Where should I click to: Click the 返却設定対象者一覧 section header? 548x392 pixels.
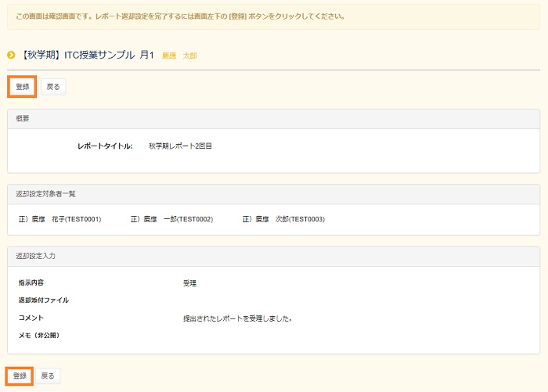273,193
